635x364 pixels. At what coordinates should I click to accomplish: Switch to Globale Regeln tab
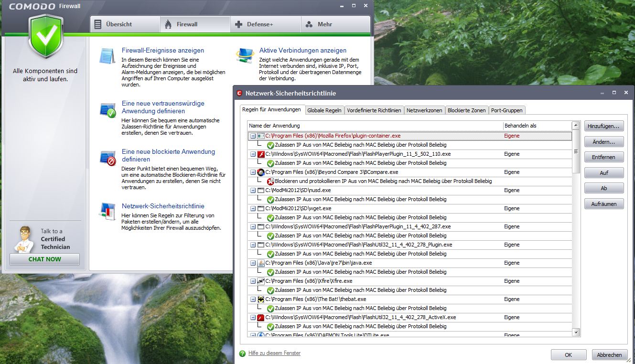point(324,110)
